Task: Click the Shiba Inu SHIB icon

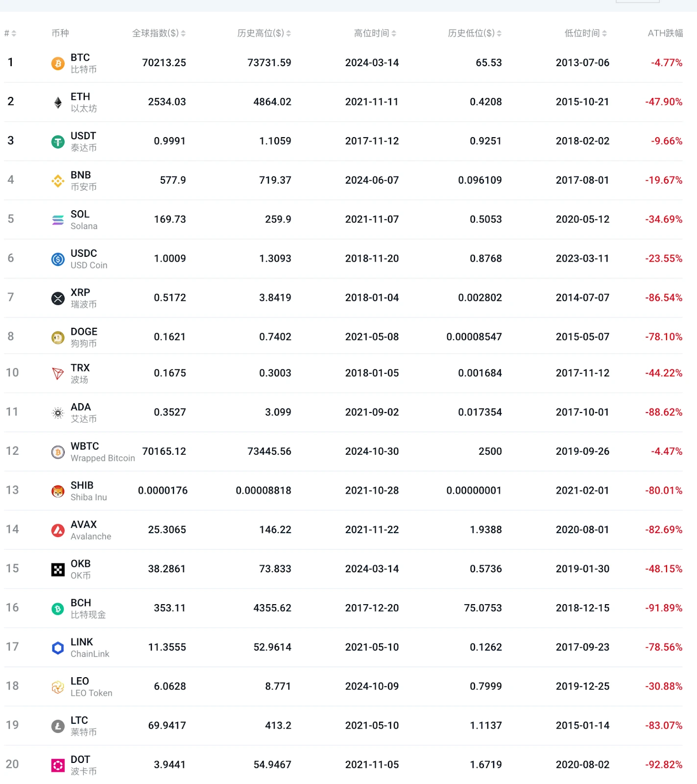Action: [58, 491]
